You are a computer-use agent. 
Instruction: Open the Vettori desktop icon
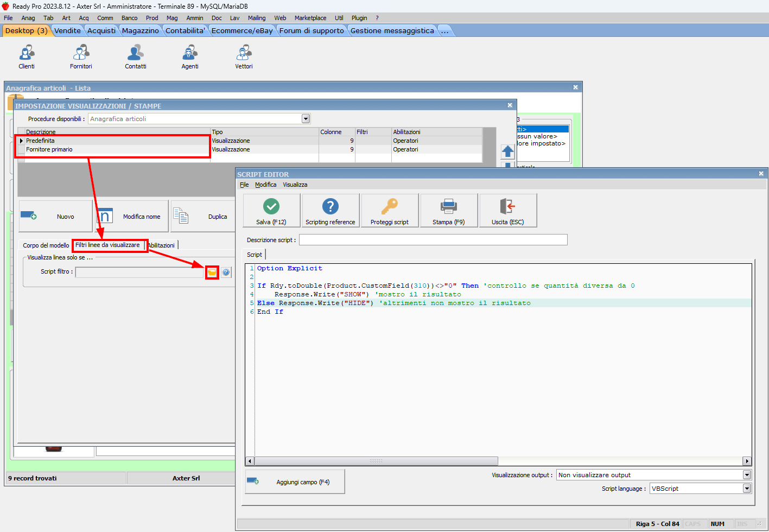pos(244,57)
